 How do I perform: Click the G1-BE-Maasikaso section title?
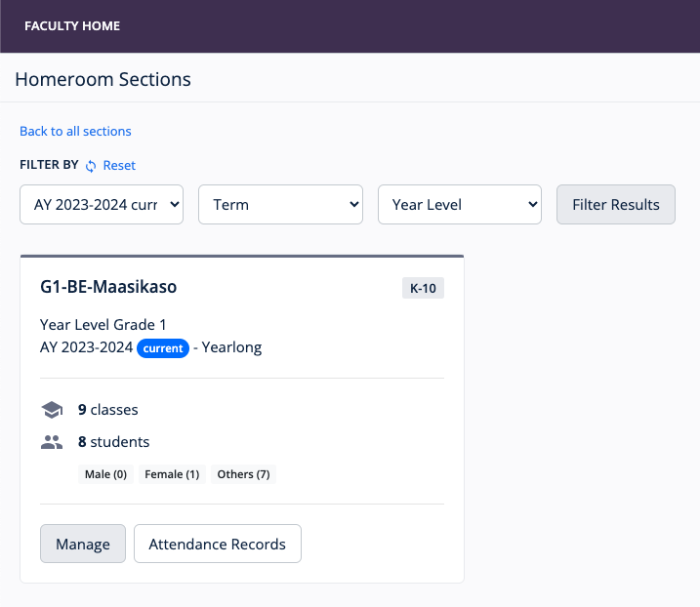tap(108, 287)
